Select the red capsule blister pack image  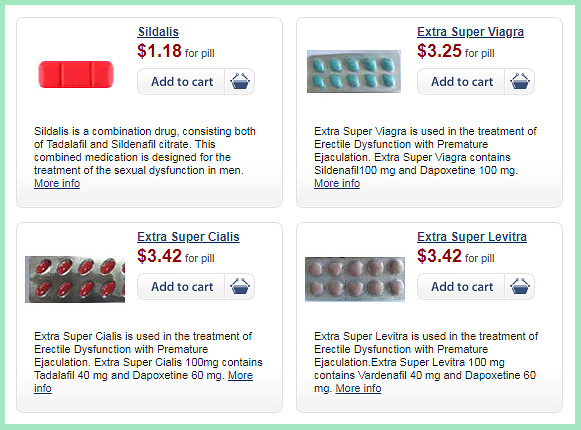click(75, 280)
